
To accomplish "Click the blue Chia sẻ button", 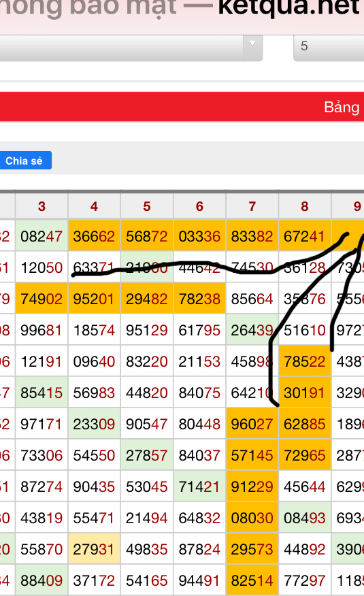I will click(x=24, y=161).
